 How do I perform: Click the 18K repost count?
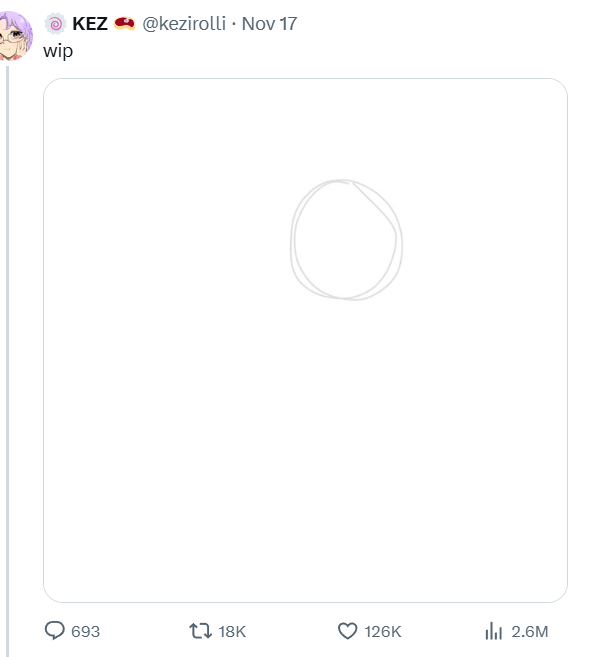(x=232, y=631)
